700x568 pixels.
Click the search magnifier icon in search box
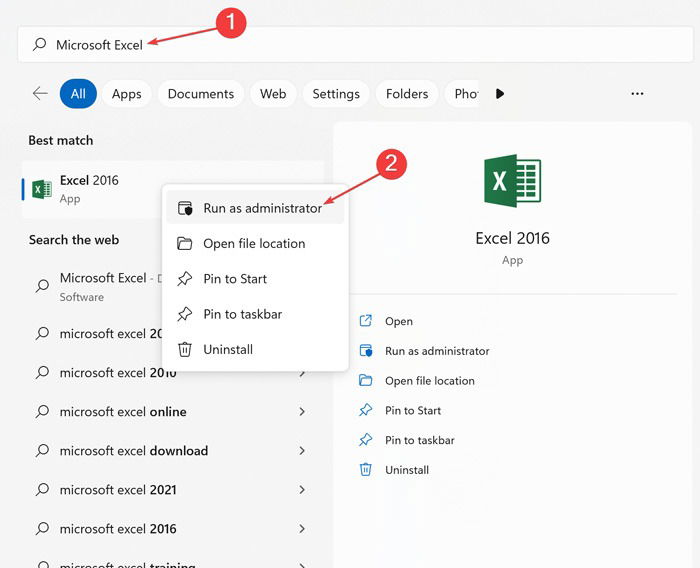(40, 44)
